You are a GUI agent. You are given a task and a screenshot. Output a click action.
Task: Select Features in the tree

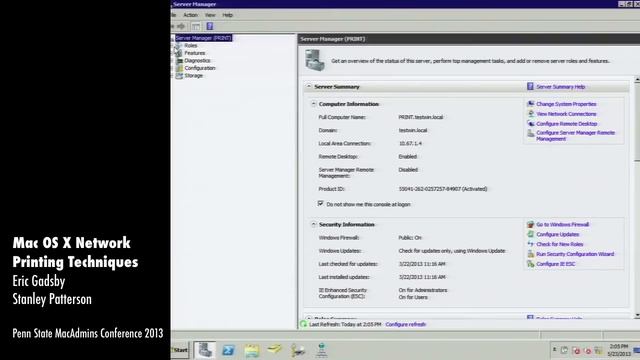tap(195, 53)
